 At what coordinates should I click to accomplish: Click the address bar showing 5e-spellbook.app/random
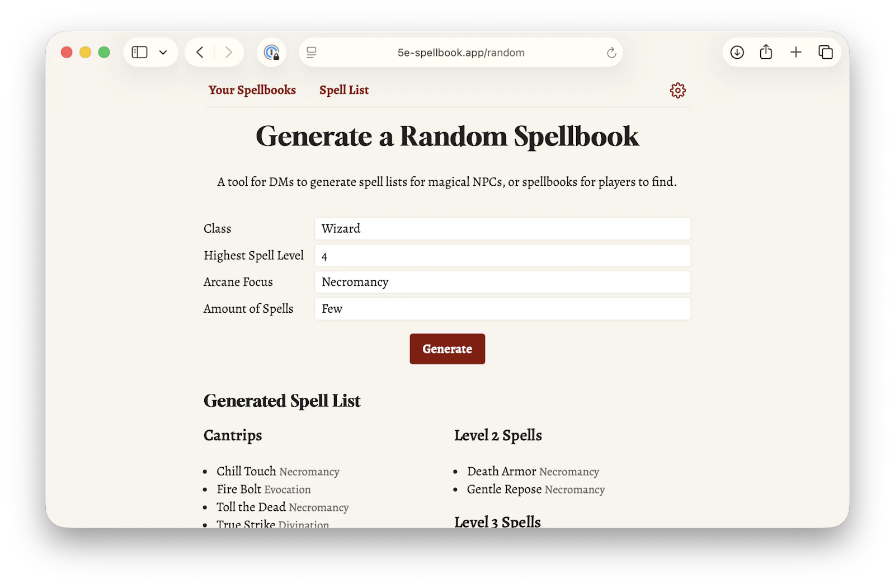(x=460, y=52)
